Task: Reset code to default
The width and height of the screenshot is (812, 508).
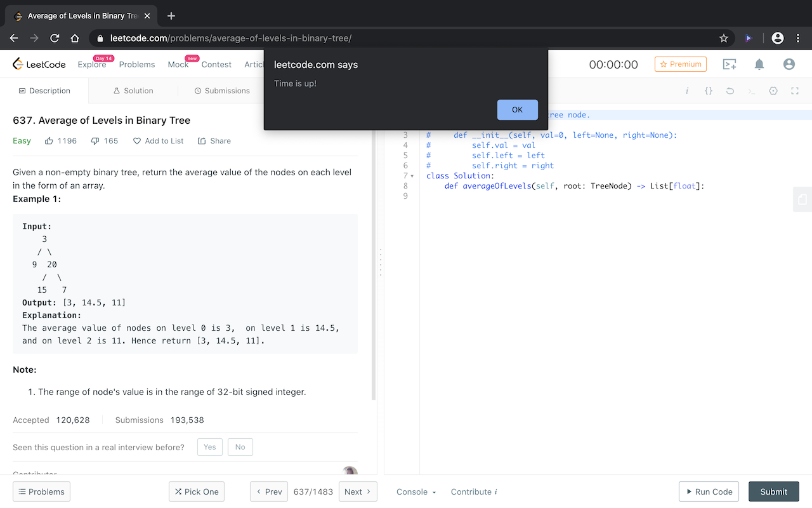Action: 730,91
